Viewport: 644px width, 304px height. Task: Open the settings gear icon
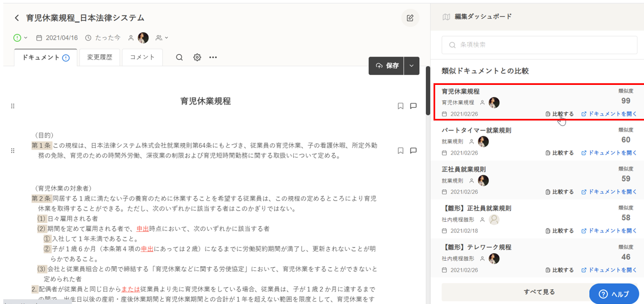[197, 58]
